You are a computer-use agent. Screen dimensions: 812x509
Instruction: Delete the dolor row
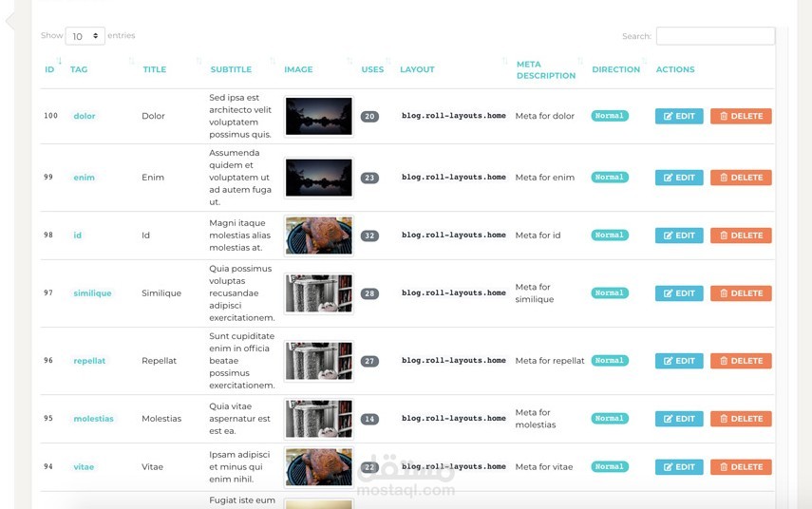(x=741, y=116)
